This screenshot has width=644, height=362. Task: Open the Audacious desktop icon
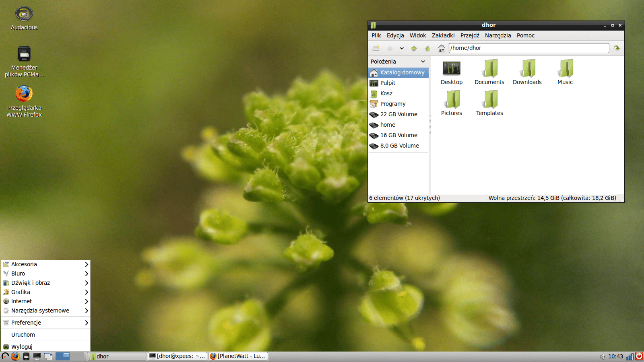(x=24, y=18)
